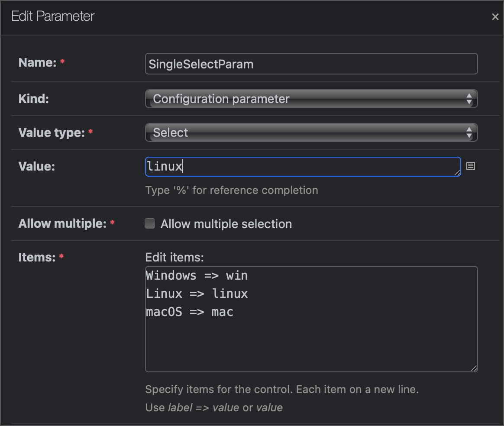Viewport: 504px width, 426px height.
Task: Click the Edit Parameter dialog title
Action: 53,16
